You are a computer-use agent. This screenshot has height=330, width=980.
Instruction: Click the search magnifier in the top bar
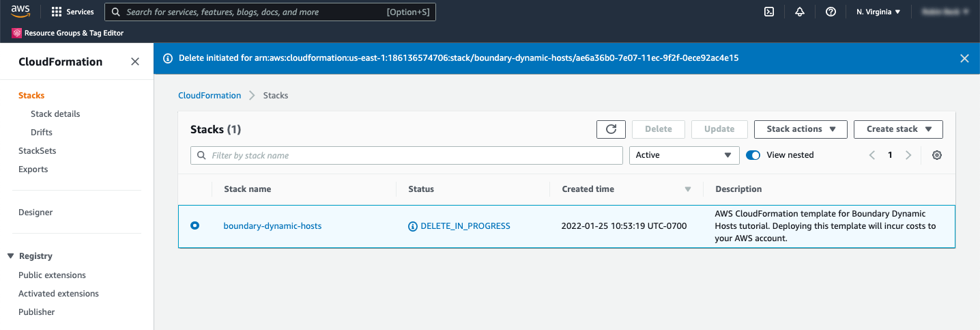pos(116,12)
